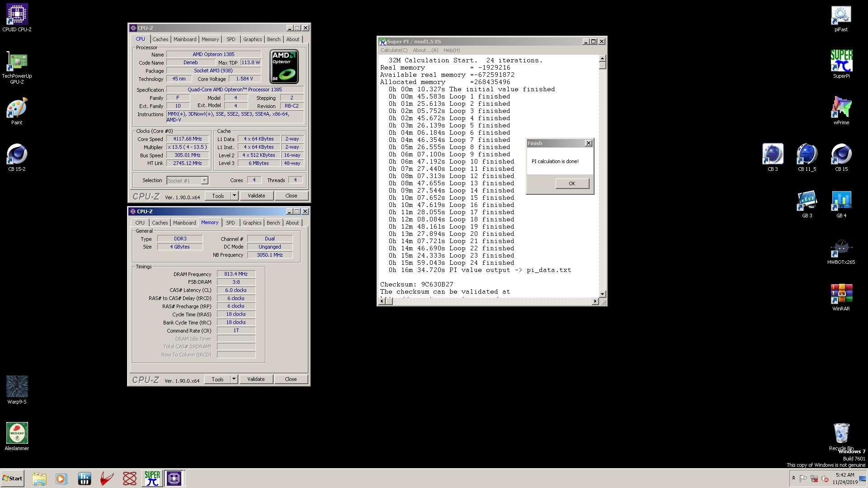The image size is (868, 488).
Task: Click the Action Center flag tray icon
Action: tap(803, 479)
